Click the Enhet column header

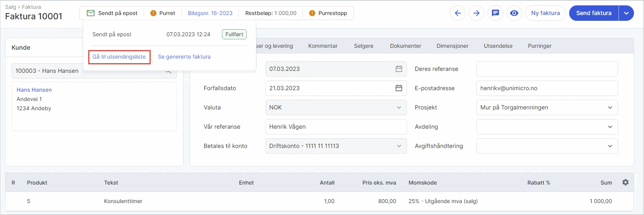pos(246,183)
